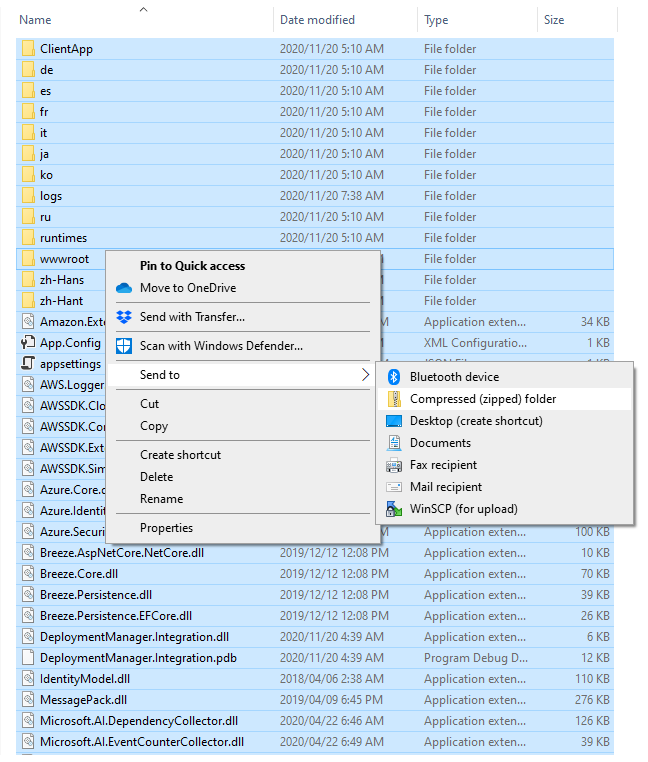Click the Fax recipient icon

(x=394, y=465)
